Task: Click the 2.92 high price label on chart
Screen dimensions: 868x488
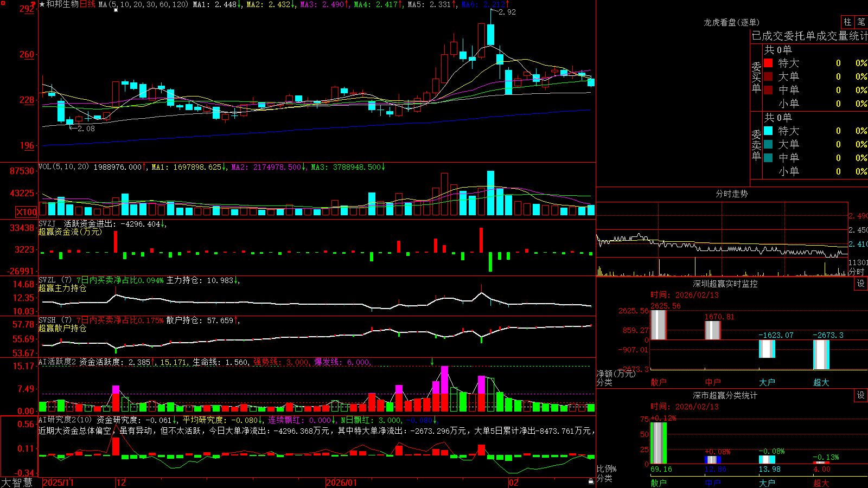Action: [507, 12]
